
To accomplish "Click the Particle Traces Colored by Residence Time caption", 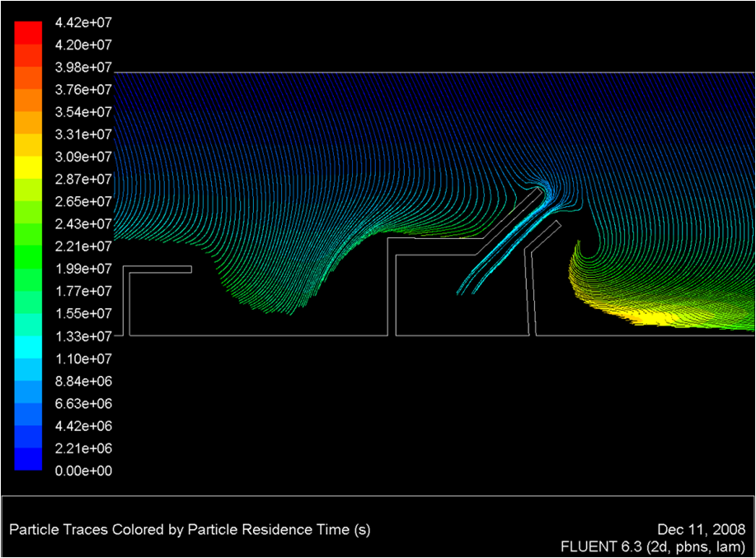I will click(190, 530).
